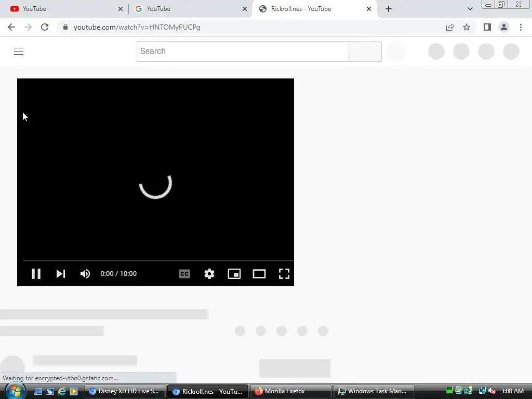Image resolution: width=532 pixels, height=399 pixels.
Task: Toggle closed captions on the video
Action: click(184, 274)
